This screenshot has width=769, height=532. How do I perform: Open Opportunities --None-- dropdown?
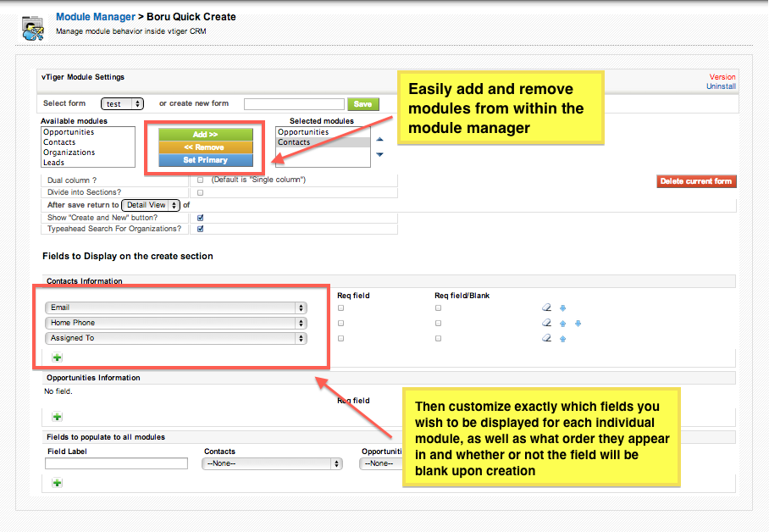(x=381, y=463)
